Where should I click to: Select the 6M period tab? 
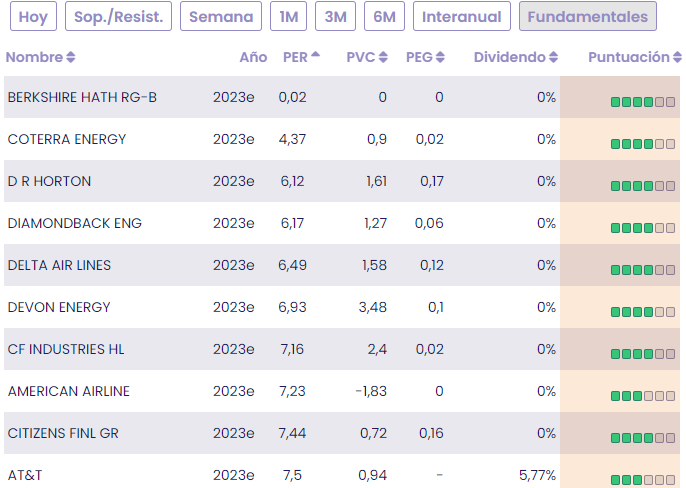(x=384, y=17)
